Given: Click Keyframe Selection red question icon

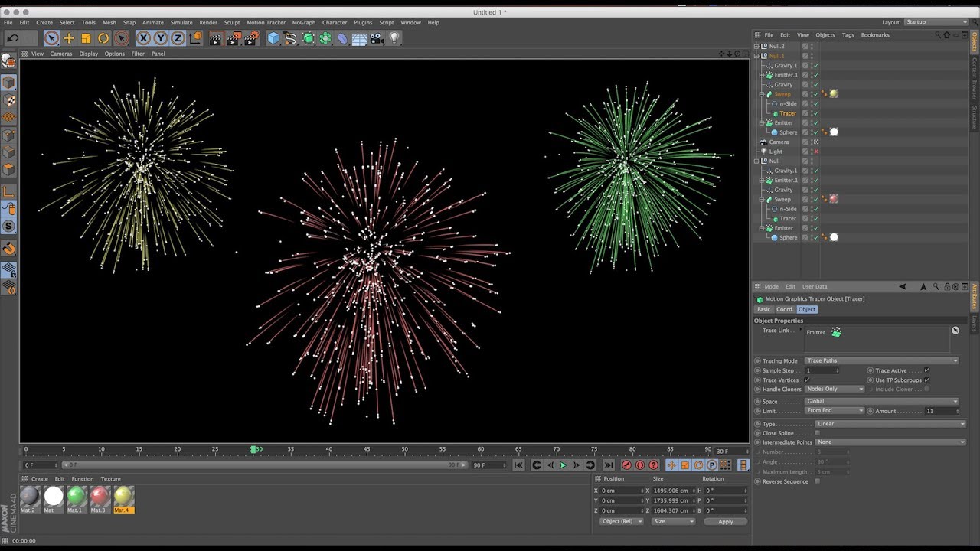Looking at the screenshot, I should coord(653,465).
